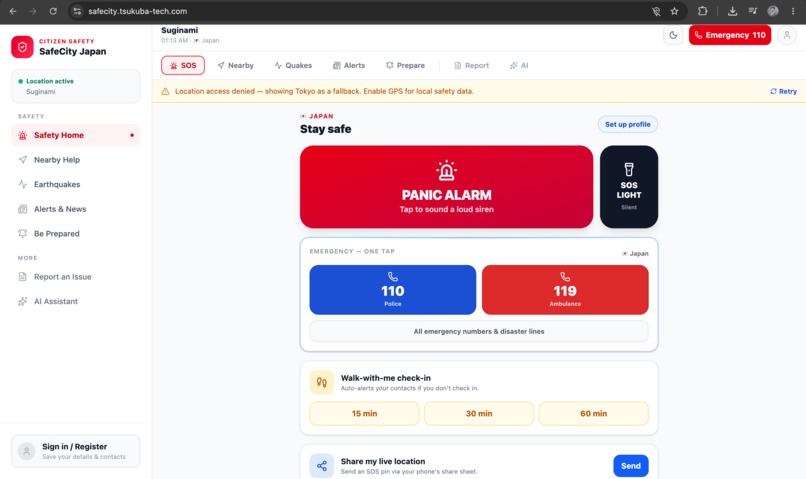Switch to the Nearby tab

235,65
